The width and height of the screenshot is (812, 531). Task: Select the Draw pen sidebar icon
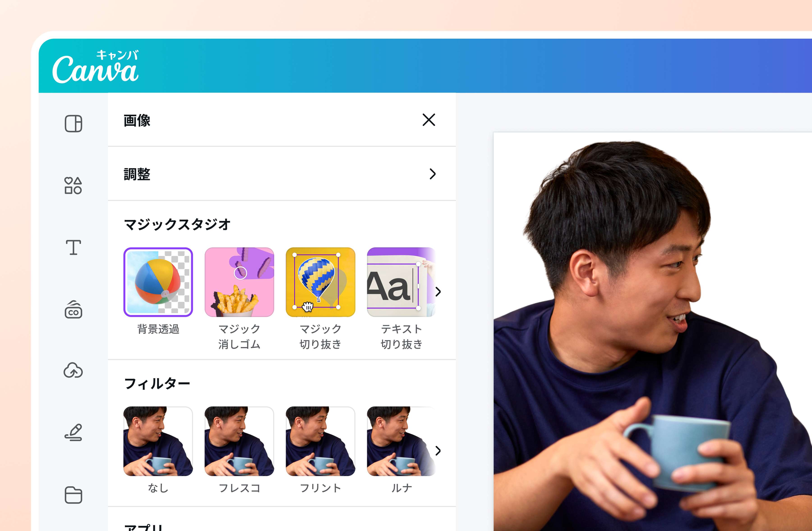[x=73, y=432]
